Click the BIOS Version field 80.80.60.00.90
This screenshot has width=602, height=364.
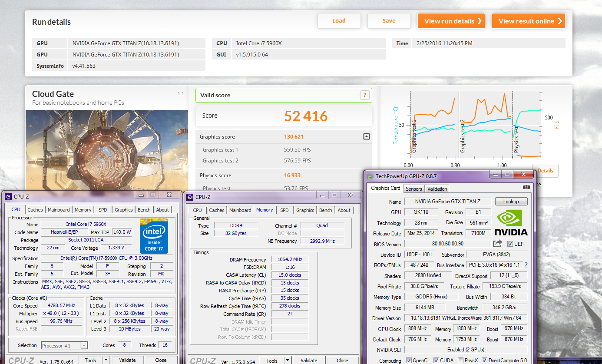448,244
